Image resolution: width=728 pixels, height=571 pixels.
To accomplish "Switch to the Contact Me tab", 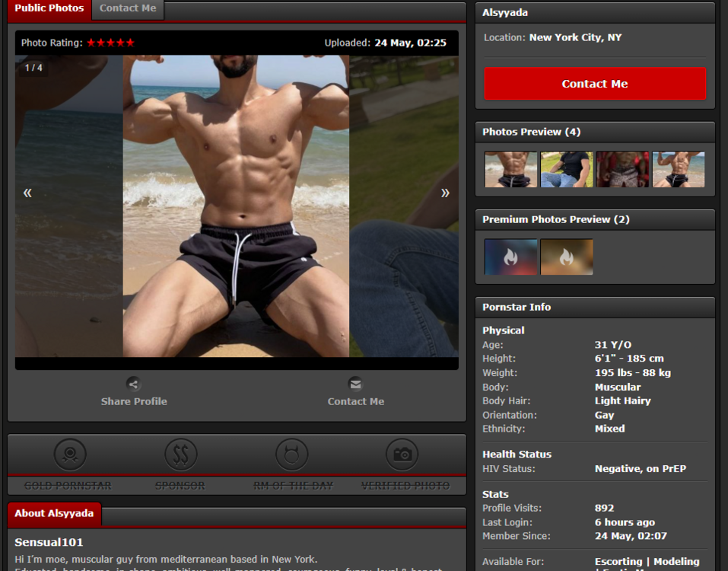I will (x=128, y=8).
